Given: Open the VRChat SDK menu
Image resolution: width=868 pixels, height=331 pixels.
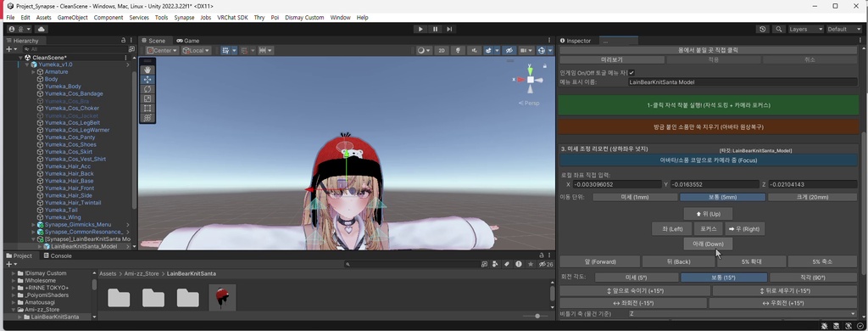Looking at the screenshot, I should (232, 18).
